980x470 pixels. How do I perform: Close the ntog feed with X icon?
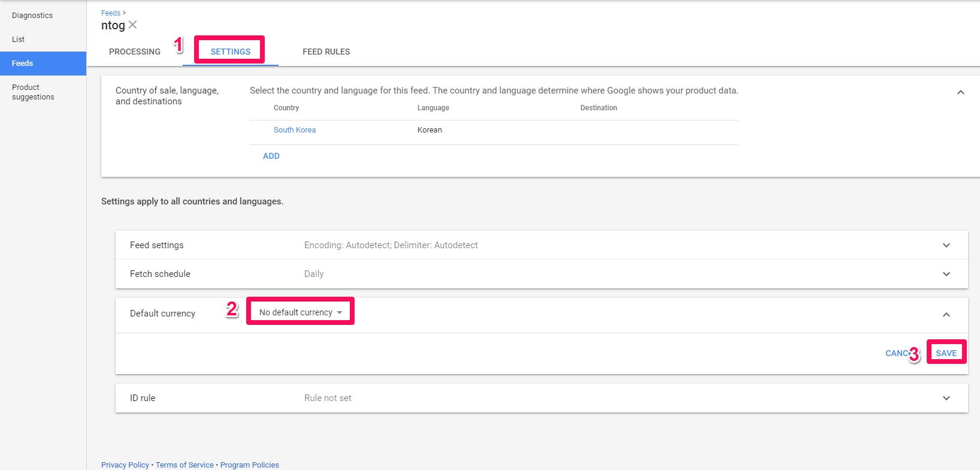click(x=133, y=25)
